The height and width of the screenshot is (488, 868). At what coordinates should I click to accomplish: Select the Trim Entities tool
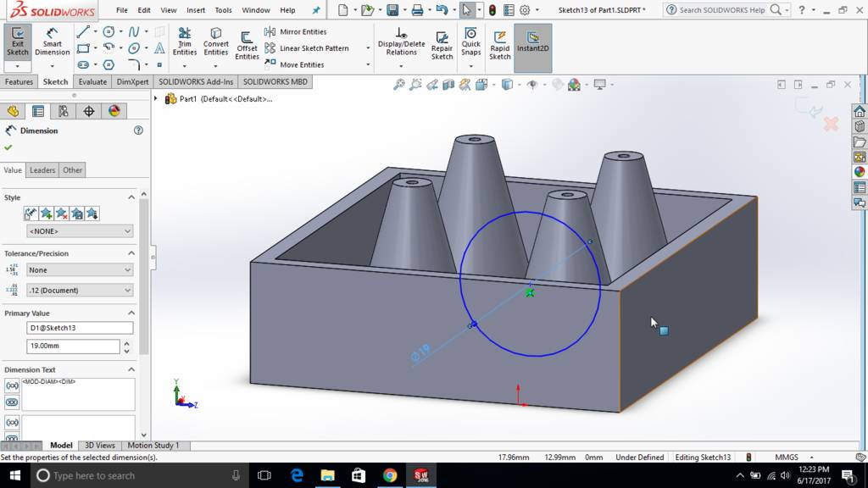(184, 42)
